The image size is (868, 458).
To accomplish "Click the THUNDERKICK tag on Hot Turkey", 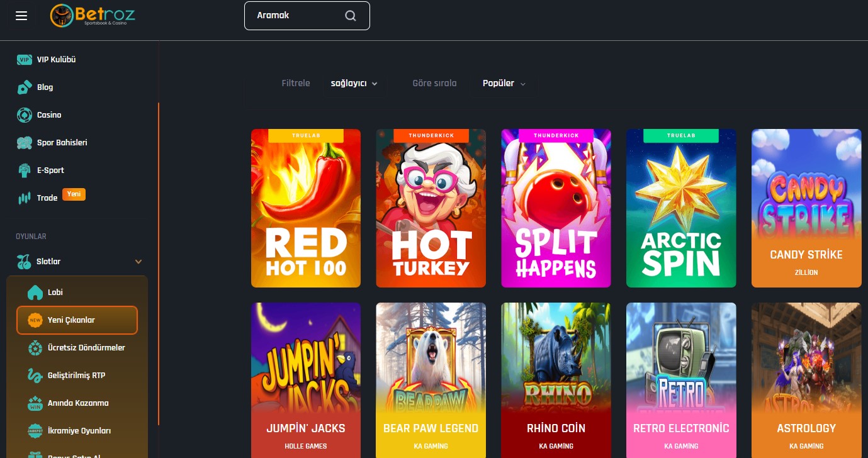I will pos(431,136).
